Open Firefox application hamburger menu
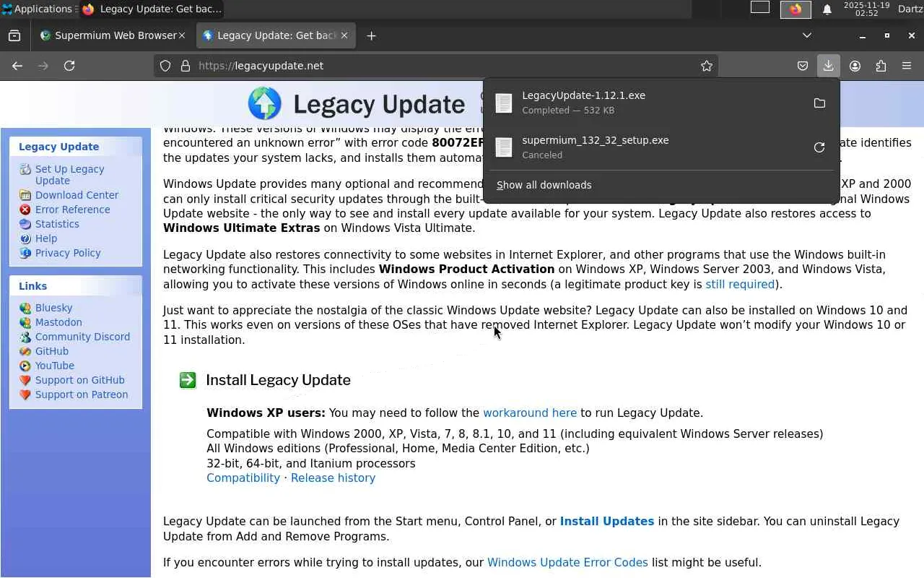The image size is (924, 578). 907,66
